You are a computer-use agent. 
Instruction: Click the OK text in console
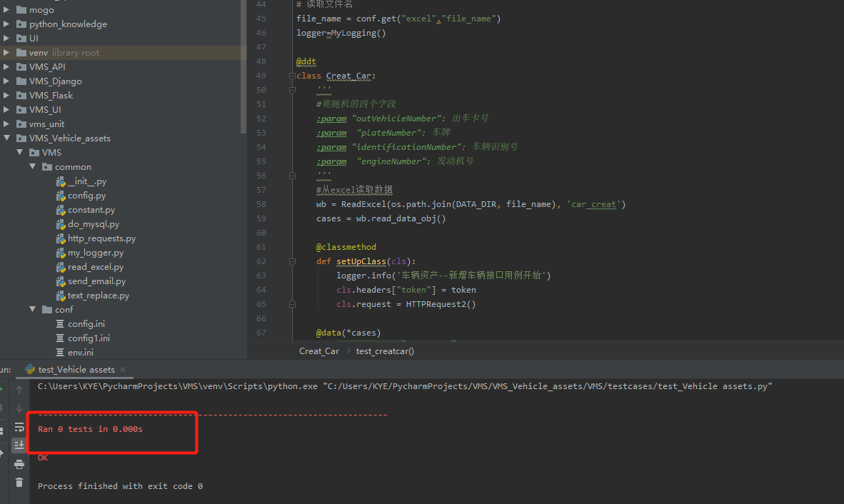click(43, 458)
